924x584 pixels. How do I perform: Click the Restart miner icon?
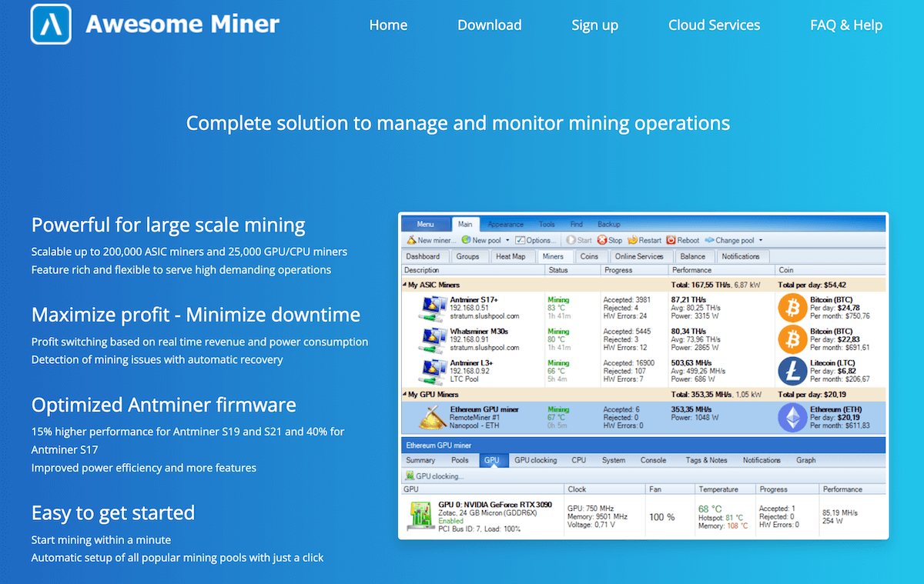[x=634, y=239]
